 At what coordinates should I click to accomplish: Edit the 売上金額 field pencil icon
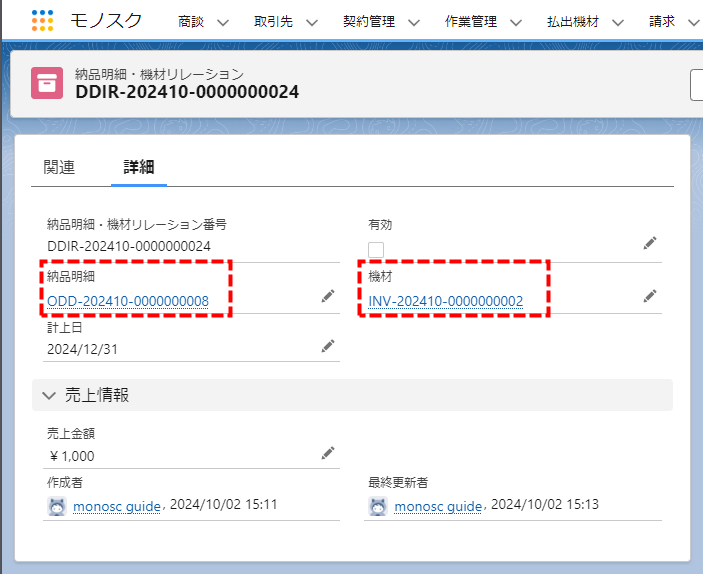click(327, 453)
